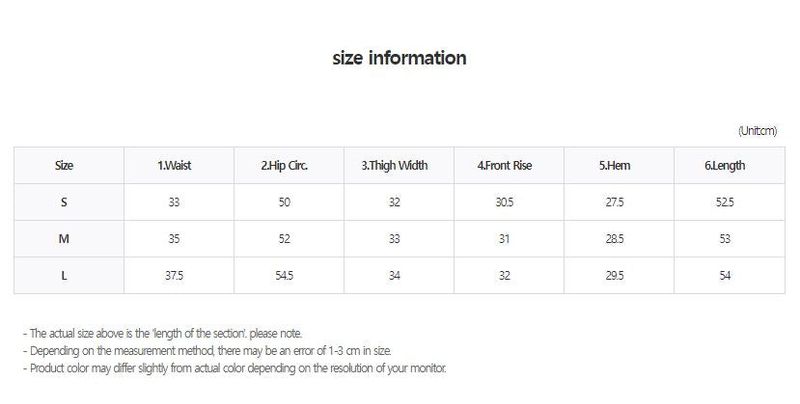The image size is (800, 404).
Task: Select the M size row label
Action: 69,239
